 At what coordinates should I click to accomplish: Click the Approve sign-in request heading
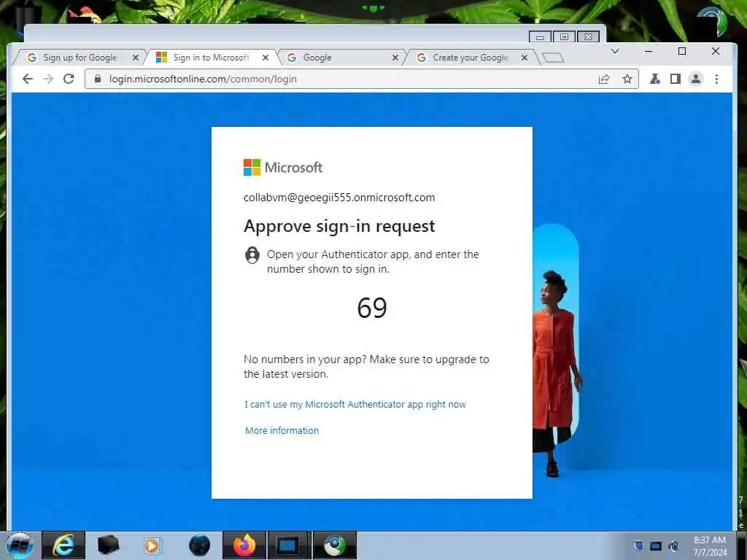339,226
